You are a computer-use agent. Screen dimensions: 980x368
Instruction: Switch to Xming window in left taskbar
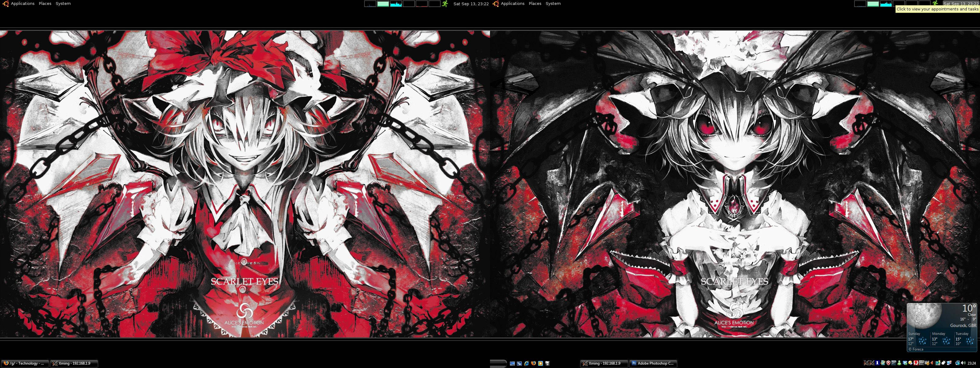pyautogui.click(x=74, y=363)
